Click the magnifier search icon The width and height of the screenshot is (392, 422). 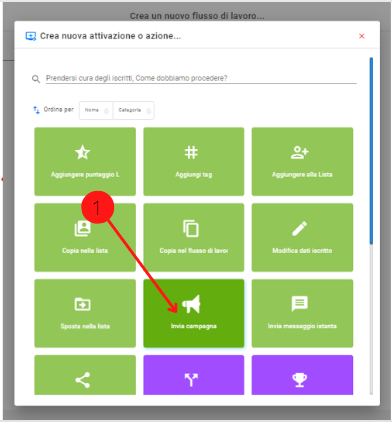pyautogui.click(x=36, y=79)
